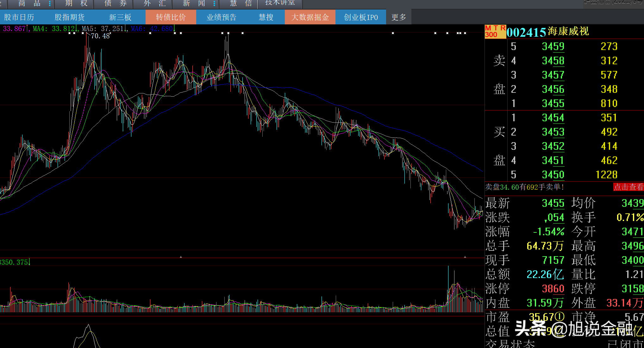Click the 跌停 value 3158

coord(633,289)
